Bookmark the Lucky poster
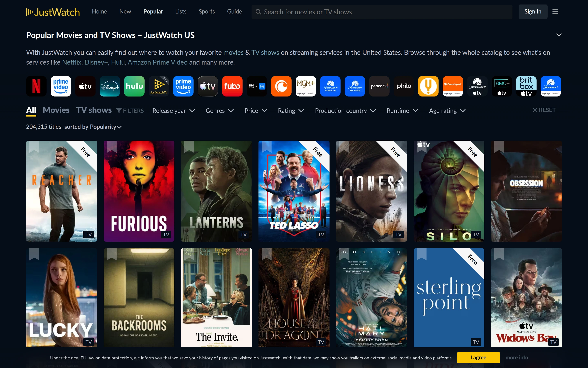Screen dimensions: 588x368 tap(34, 254)
